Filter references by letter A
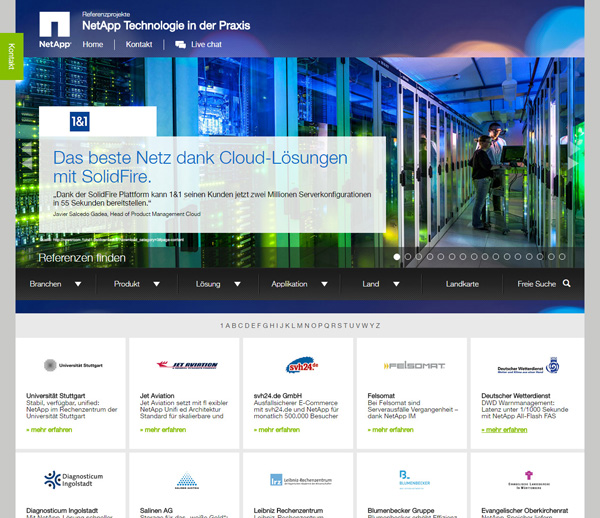The width and height of the screenshot is (600, 518). [x=228, y=326]
